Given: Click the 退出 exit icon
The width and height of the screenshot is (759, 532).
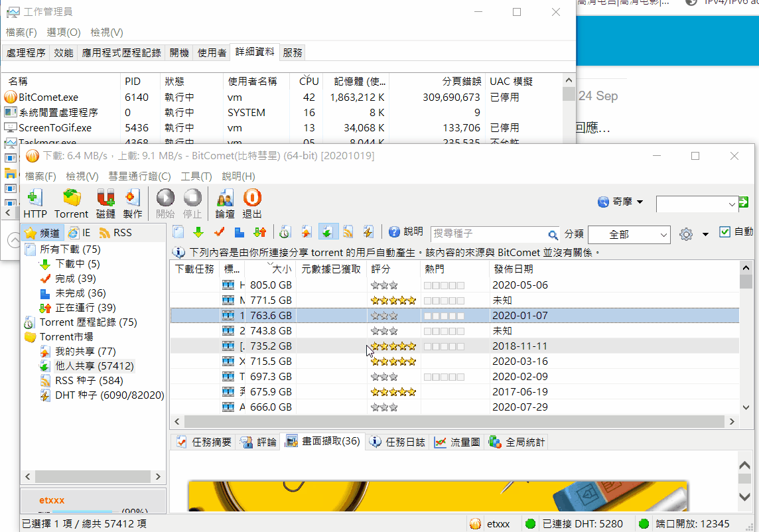Looking at the screenshot, I should 251,203.
